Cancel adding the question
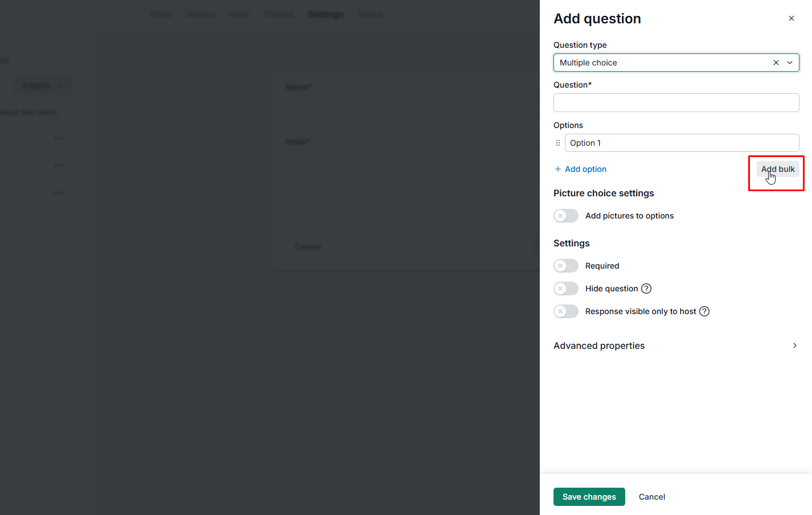Viewport: 812px width, 515px height. click(x=651, y=497)
